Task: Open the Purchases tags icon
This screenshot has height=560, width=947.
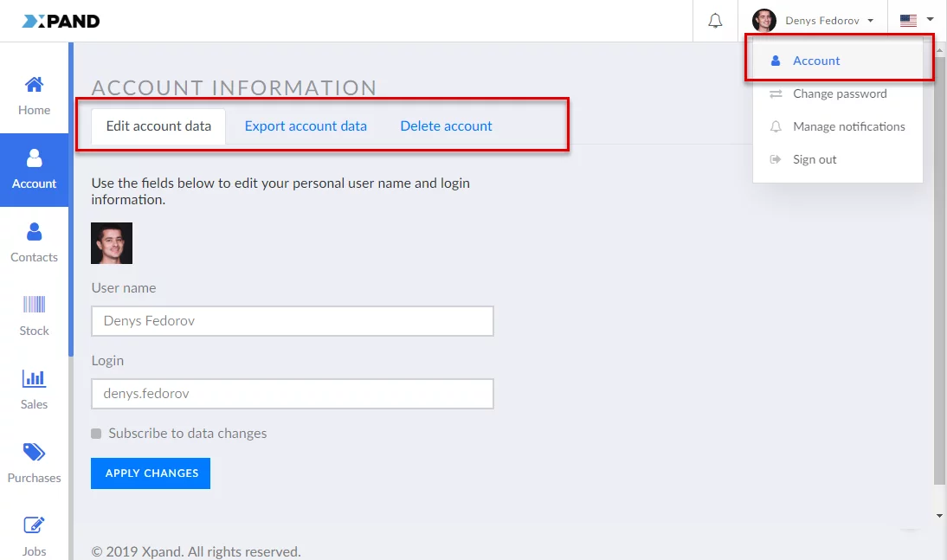Action: [34, 452]
